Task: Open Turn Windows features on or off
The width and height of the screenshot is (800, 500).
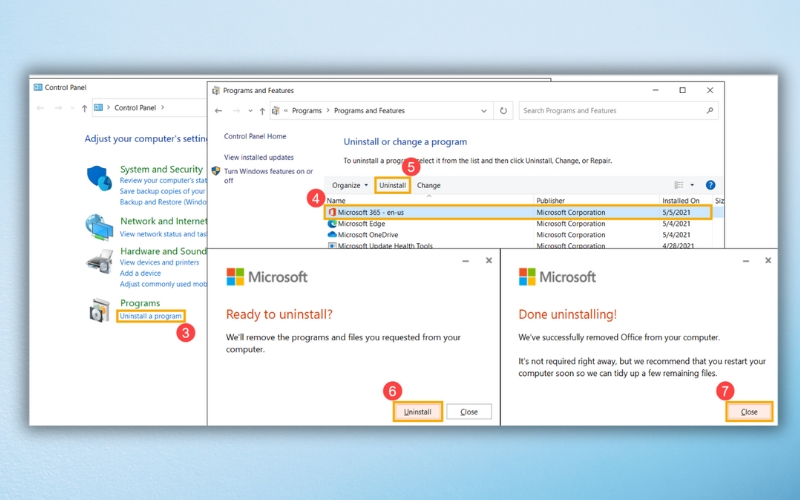Action: point(268,176)
